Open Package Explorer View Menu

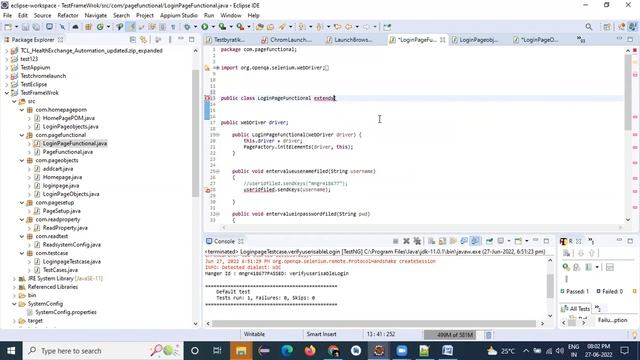(170, 40)
